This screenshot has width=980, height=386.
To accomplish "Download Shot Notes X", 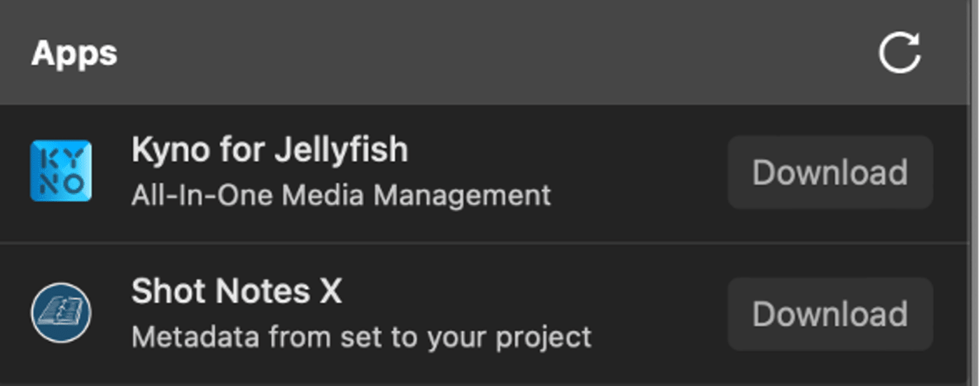I will [x=830, y=314].
